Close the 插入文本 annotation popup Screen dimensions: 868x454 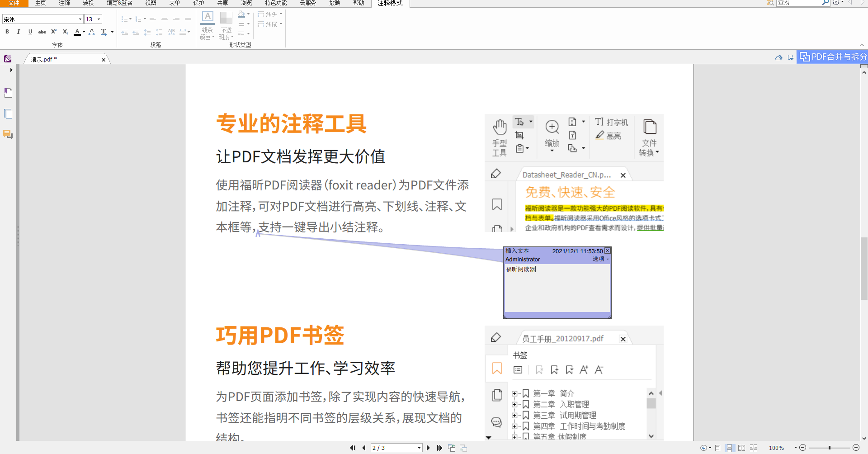[608, 251]
